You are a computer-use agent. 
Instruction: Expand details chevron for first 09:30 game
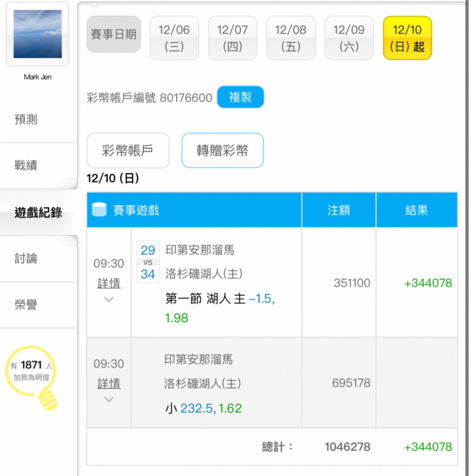click(x=109, y=300)
